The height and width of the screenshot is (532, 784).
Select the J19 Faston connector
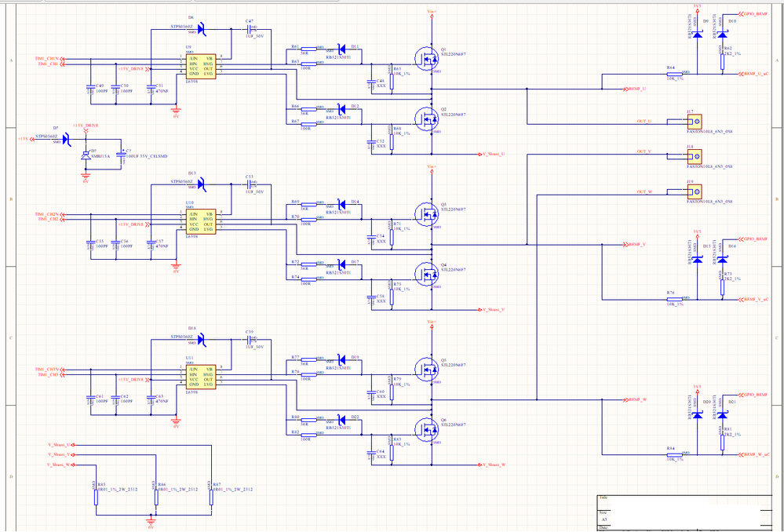coord(695,191)
